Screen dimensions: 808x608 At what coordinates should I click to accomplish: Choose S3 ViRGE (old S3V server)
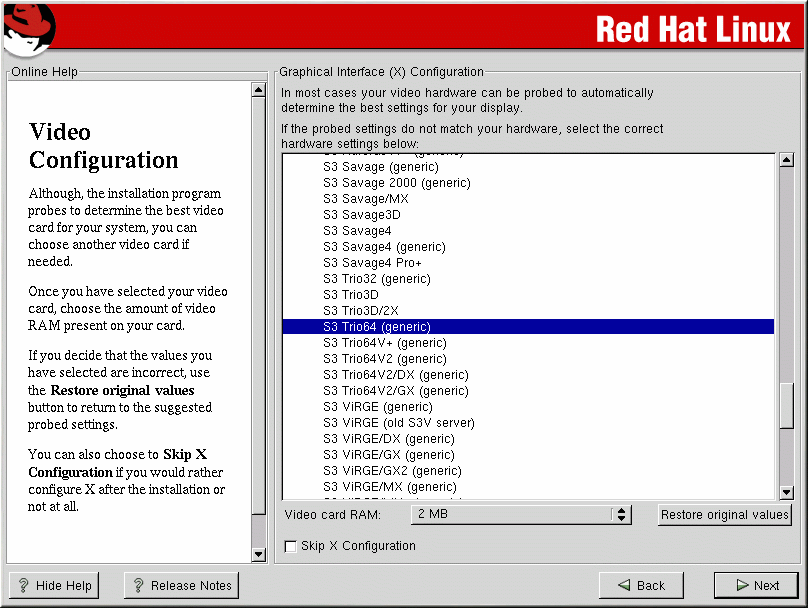398,423
